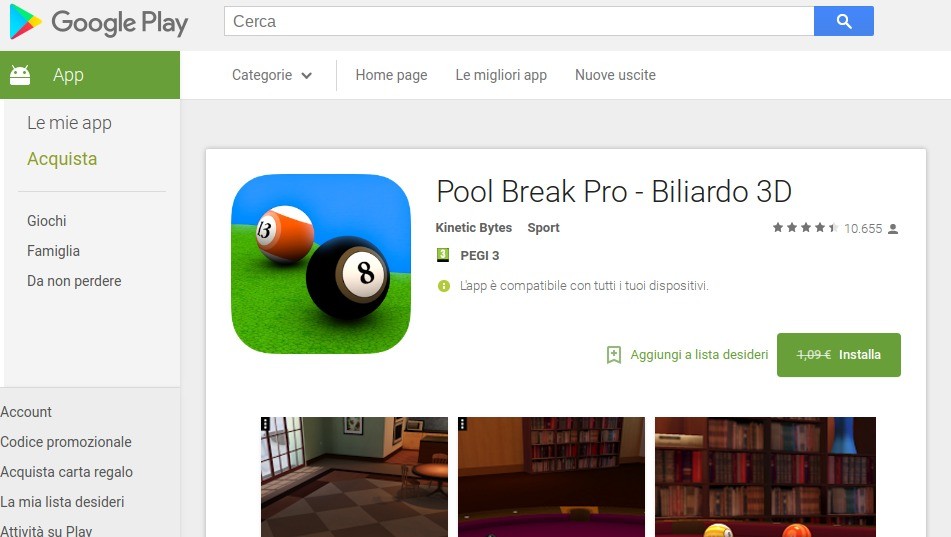
Task: Focus the Cerca search field
Action: (x=519, y=21)
